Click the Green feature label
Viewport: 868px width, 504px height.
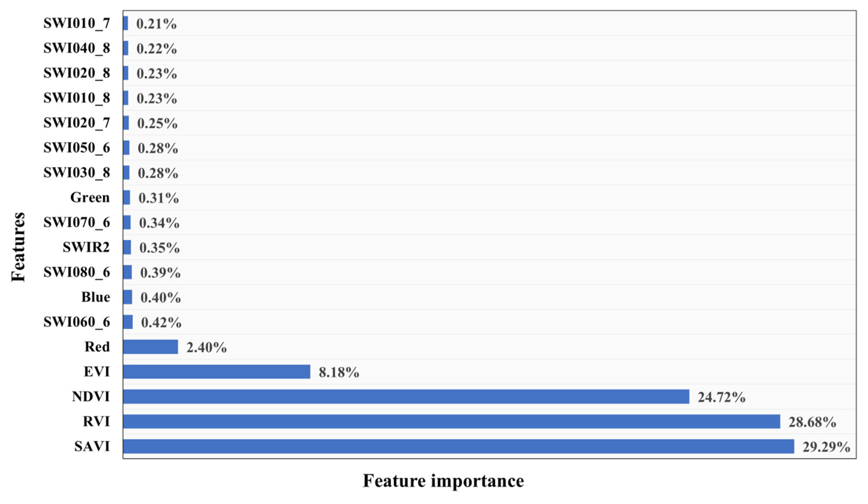tap(90, 198)
